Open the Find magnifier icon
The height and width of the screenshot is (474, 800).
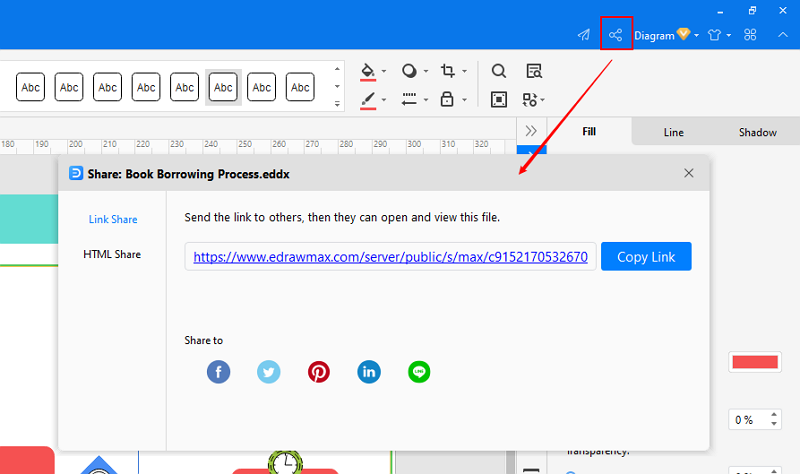(x=499, y=71)
